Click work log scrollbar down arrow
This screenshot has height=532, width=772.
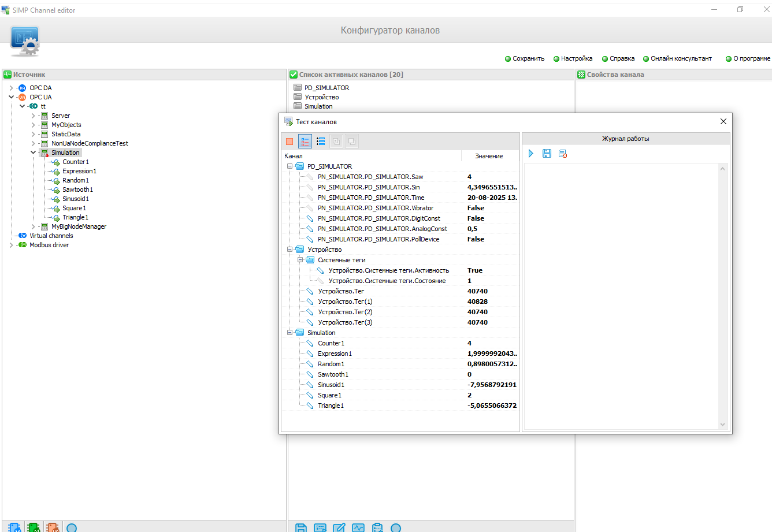(x=722, y=425)
